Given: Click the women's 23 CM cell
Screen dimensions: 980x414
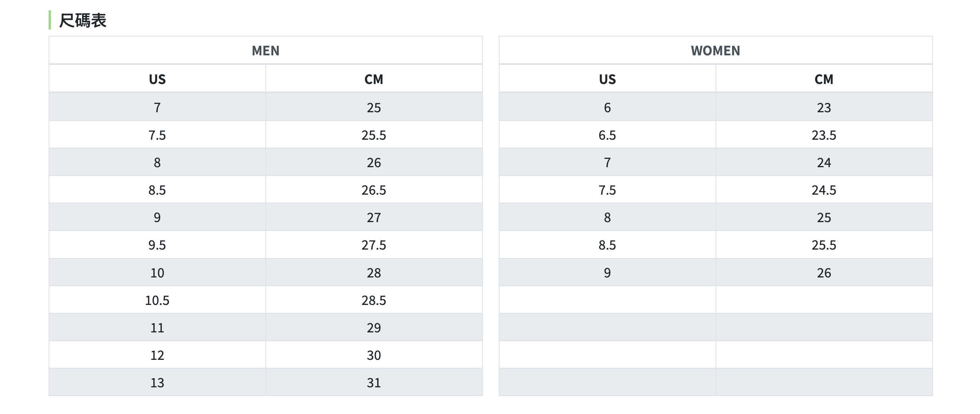Looking at the screenshot, I should (x=823, y=107).
